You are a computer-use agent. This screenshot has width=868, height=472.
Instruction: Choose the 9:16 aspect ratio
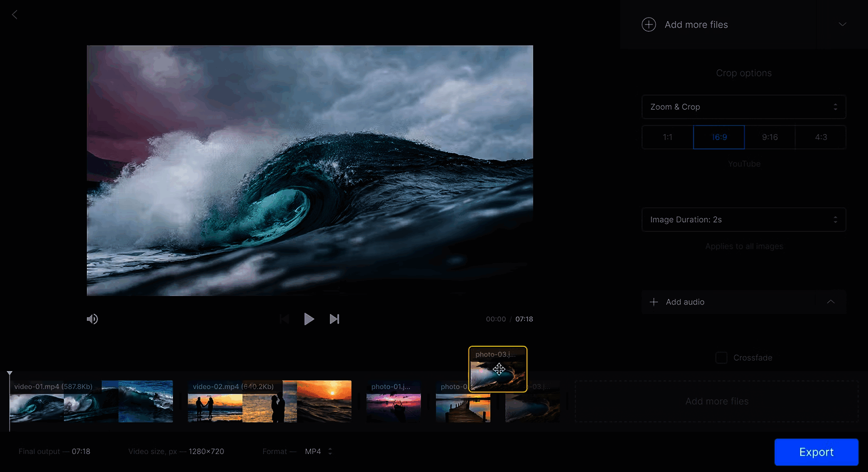click(770, 137)
